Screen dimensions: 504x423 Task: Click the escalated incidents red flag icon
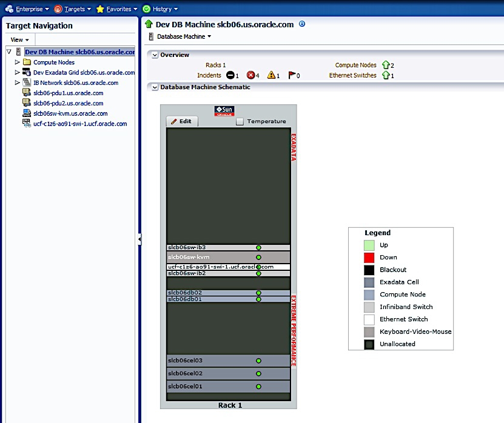pyautogui.click(x=292, y=76)
